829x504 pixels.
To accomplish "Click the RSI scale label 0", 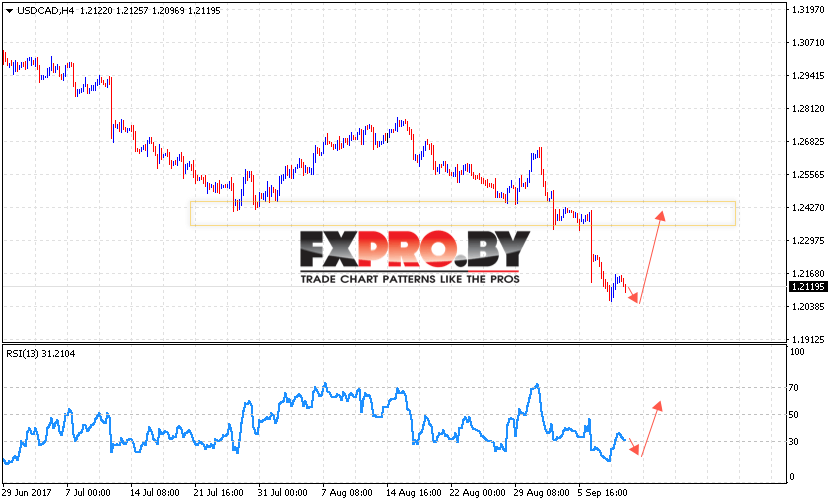I will coord(791,476).
